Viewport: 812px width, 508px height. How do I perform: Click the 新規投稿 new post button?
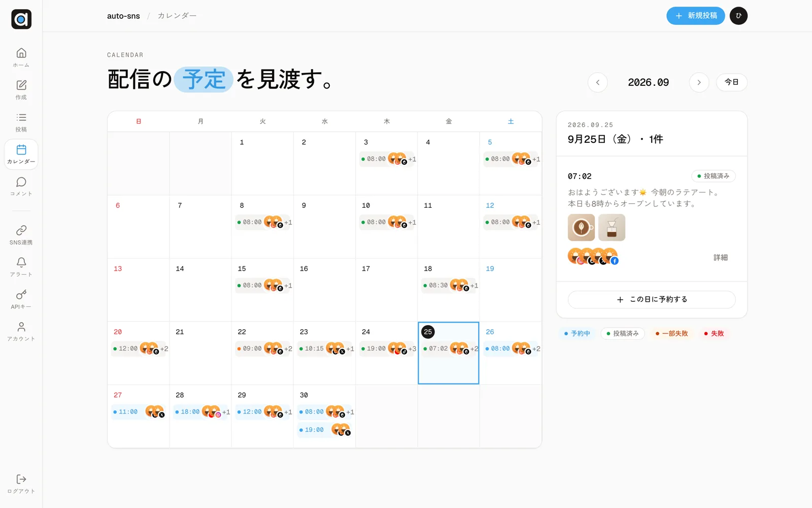(x=695, y=16)
